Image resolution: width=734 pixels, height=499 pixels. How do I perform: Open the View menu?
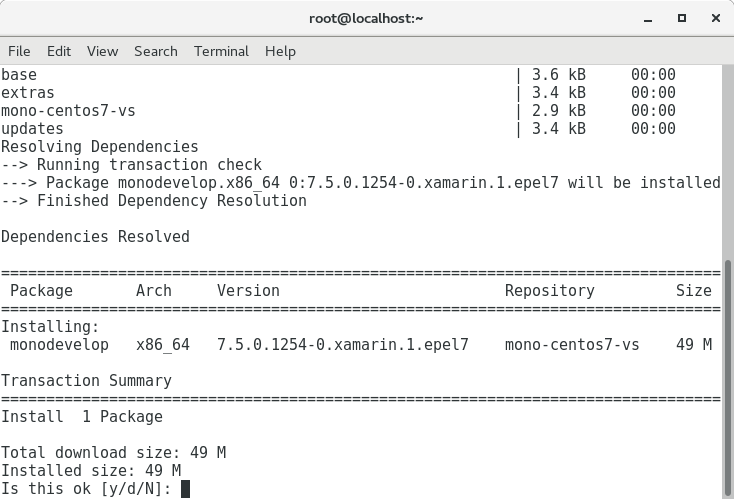coord(103,51)
